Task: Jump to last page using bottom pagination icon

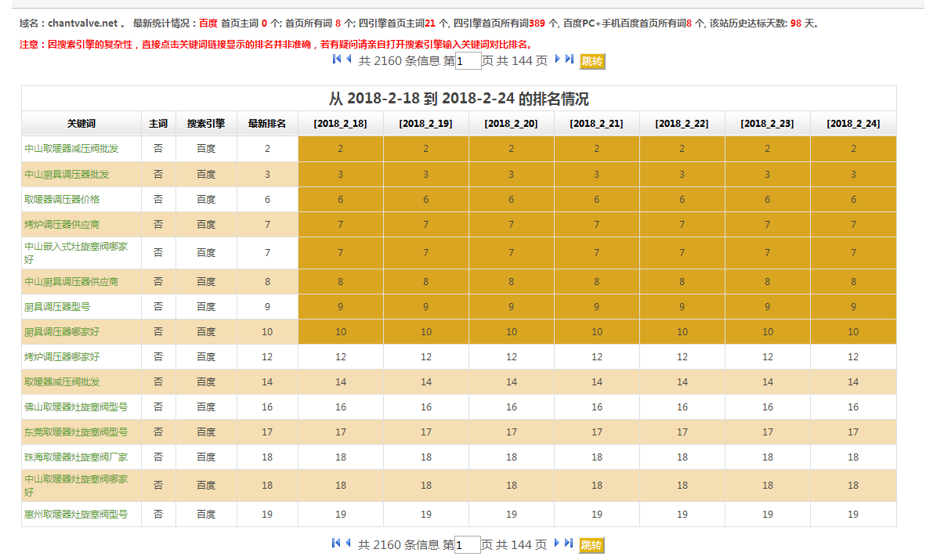Action: [569, 544]
